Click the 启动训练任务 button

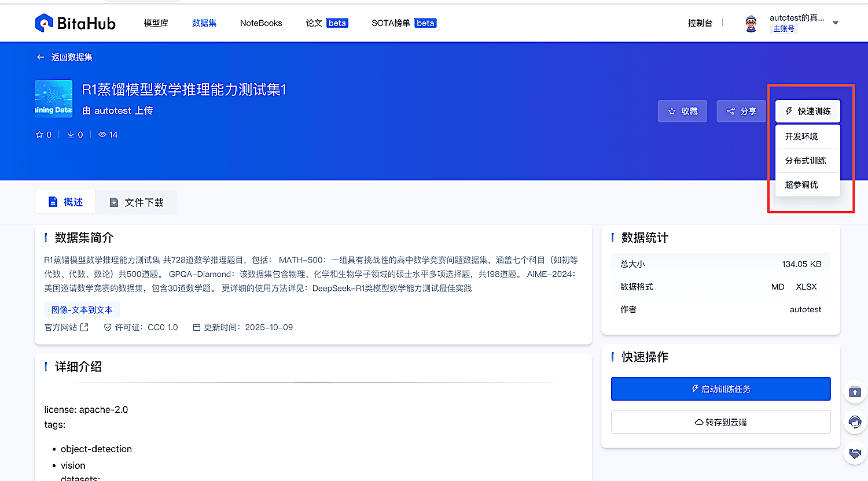[721, 389]
